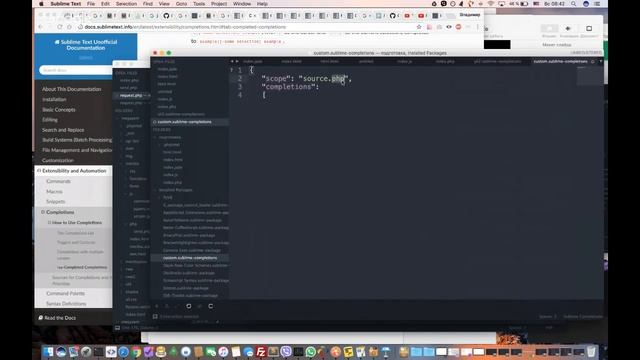Click the Search docs field
The image size is (640, 360).
coord(76,70)
